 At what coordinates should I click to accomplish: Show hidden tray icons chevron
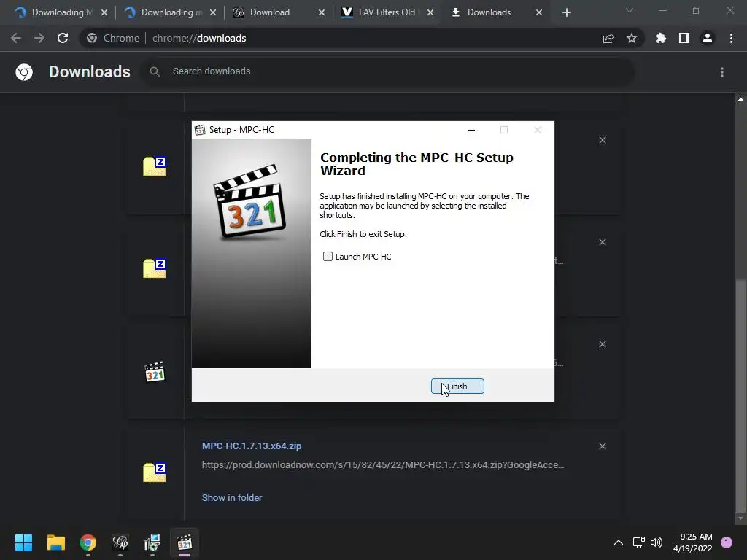coord(619,542)
